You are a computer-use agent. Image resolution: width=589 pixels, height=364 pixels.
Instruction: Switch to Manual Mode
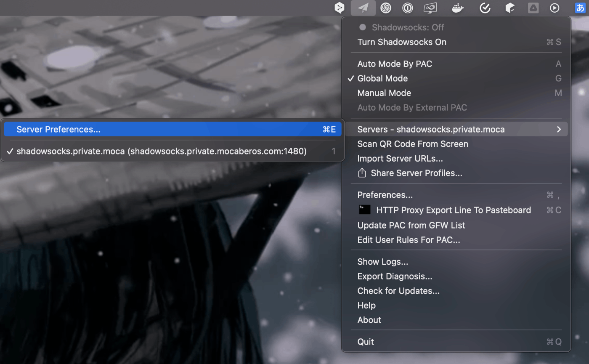pos(456,93)
